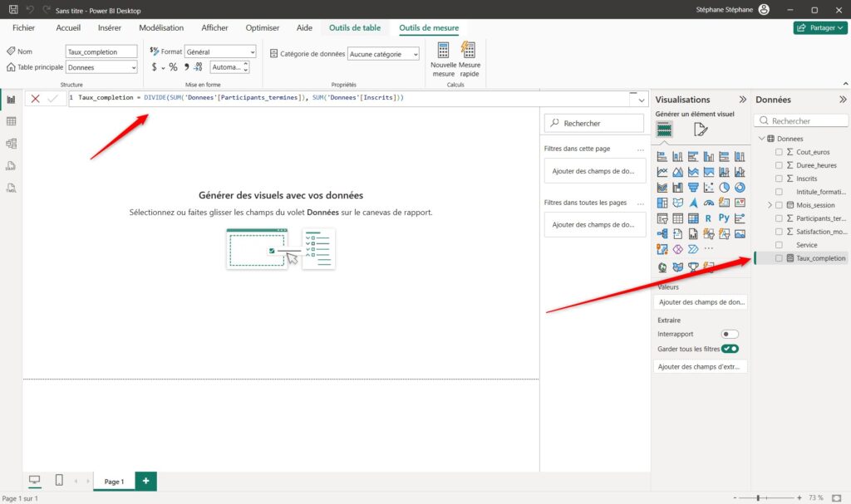Viewport: 851px width, 504px height.
Task: Collapse the Donnees table tree
Action: (761, 139)
